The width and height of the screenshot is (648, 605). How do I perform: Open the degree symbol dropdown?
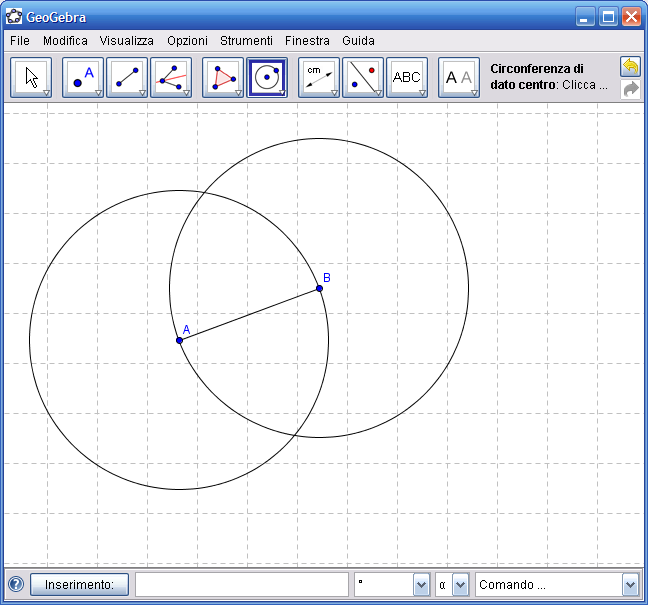421,585
